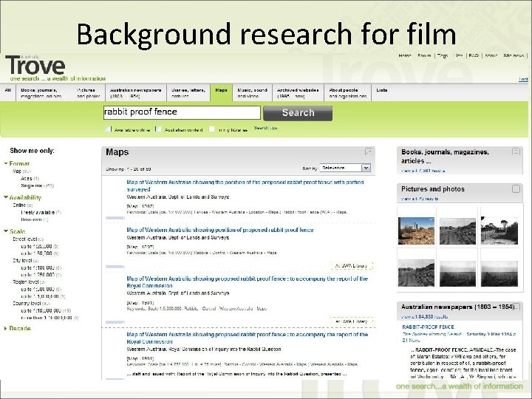The image size is (532, 399).
Task: Click the Trove logo
Action: 35,65
